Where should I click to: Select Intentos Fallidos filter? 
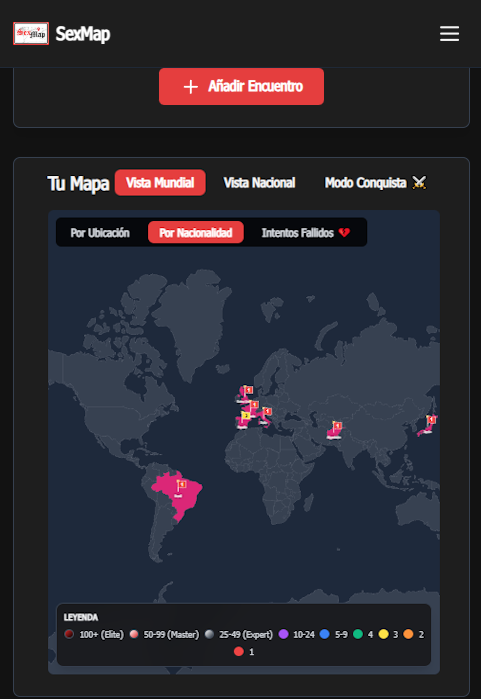pyautogui.click(x=306, y=233)
